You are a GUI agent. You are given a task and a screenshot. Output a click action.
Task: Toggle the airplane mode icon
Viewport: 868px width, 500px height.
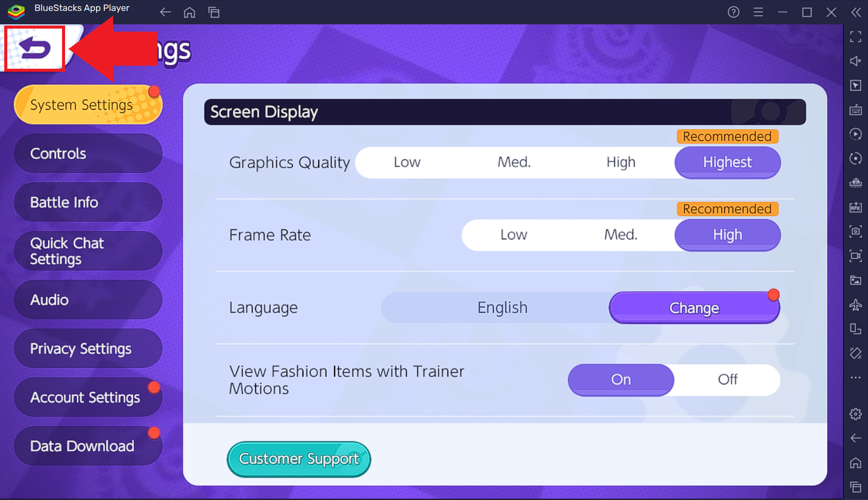(856, 304)
